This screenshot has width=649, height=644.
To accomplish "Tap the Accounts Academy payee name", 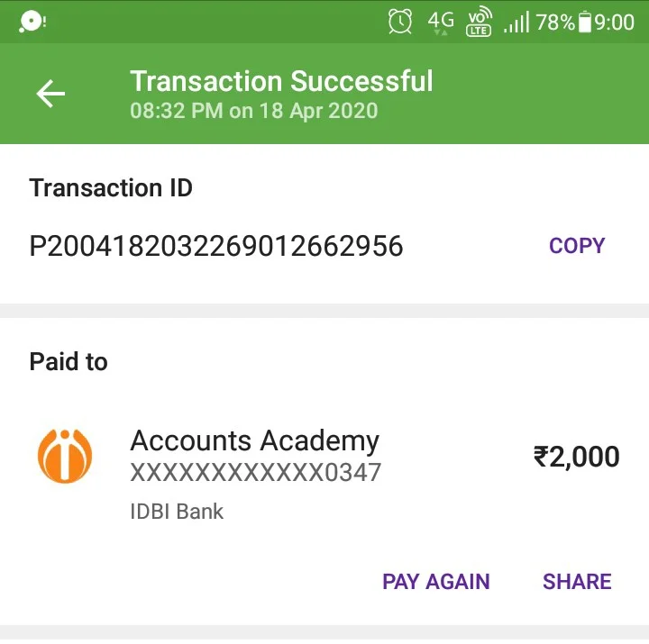I will click(254, 441).
